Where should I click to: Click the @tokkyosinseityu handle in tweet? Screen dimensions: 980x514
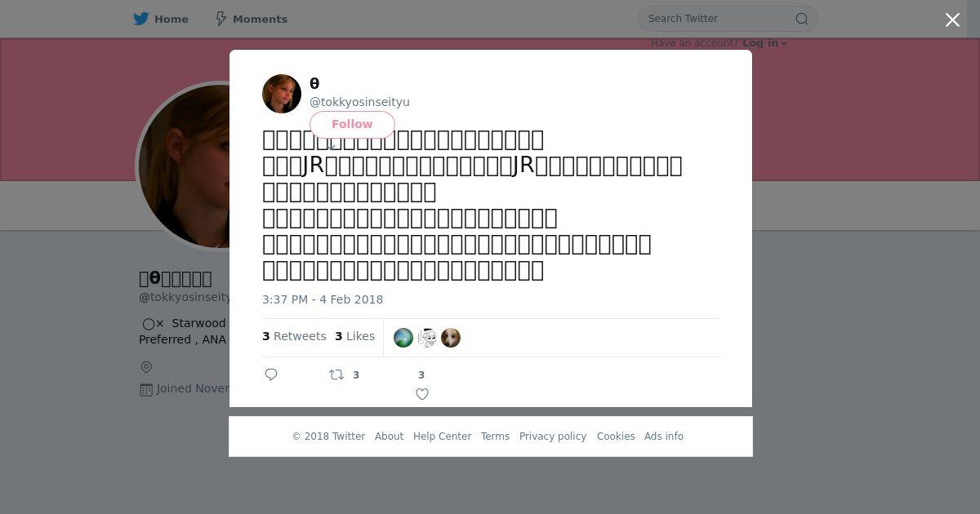[x=359, y=102]
